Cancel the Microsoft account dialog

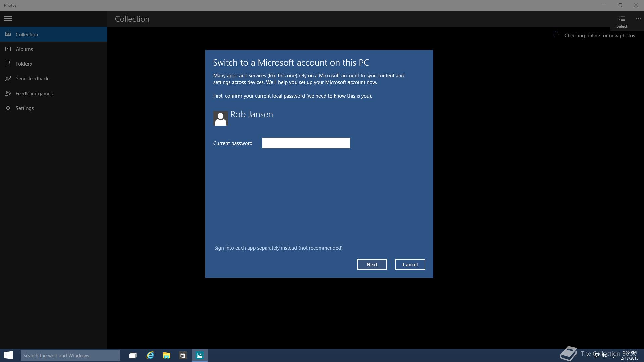(410, 264)
